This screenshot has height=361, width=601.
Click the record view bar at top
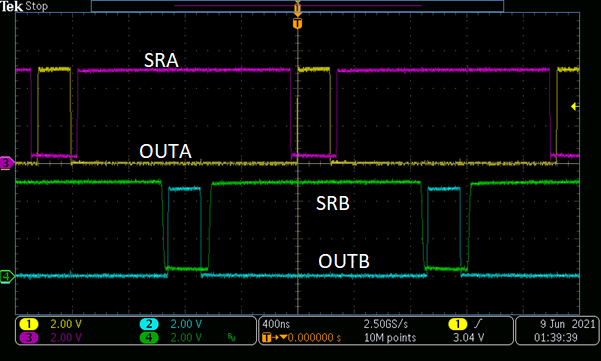click(x=297, y=6)
